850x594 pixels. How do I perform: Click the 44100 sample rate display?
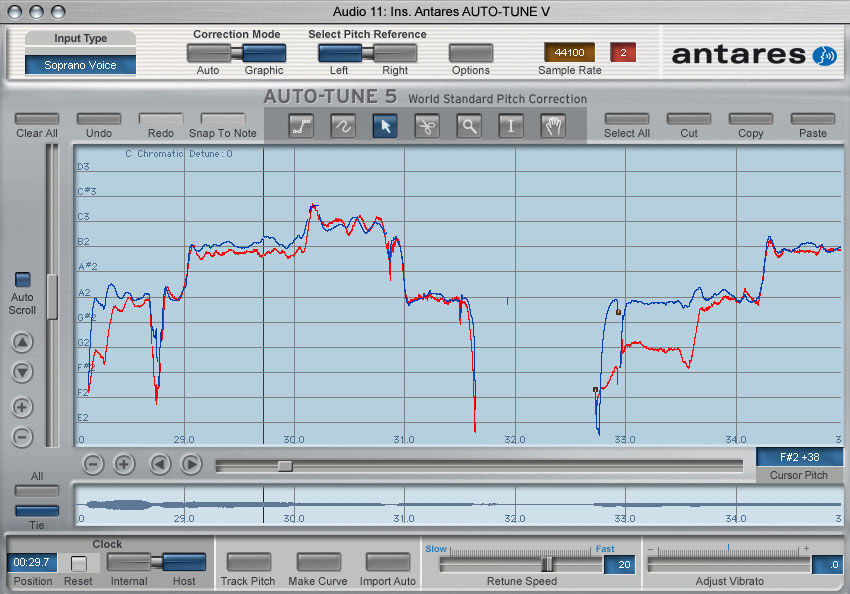[x=569, y=53]
